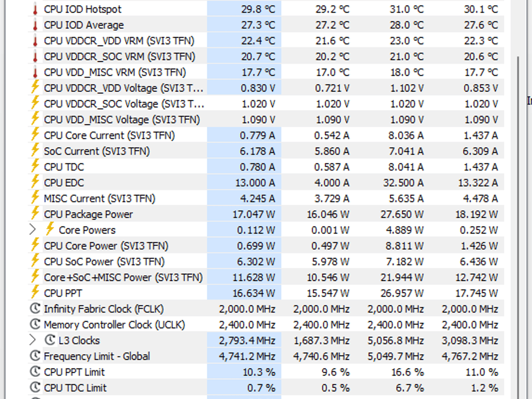Click thermometer icon of CPU VDD_MISC VRM row
Viewport: 532px width, 399px height.
click(35, 72)
